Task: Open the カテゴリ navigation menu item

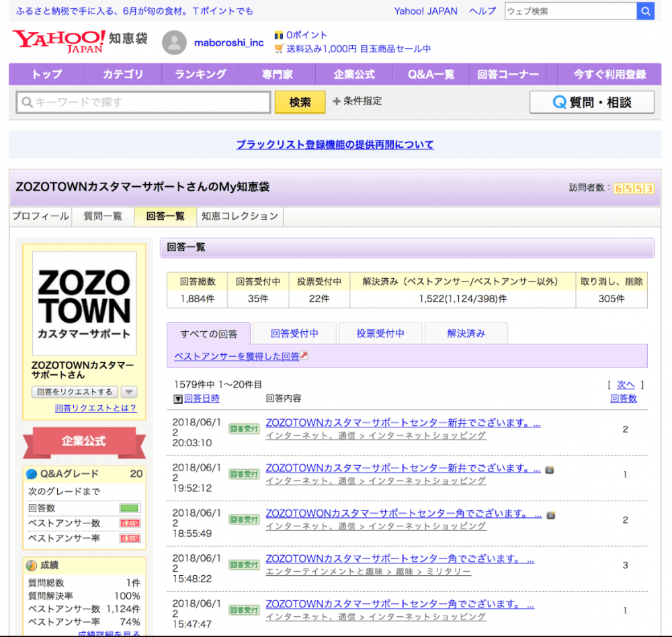Action: [x=123, y=74]
